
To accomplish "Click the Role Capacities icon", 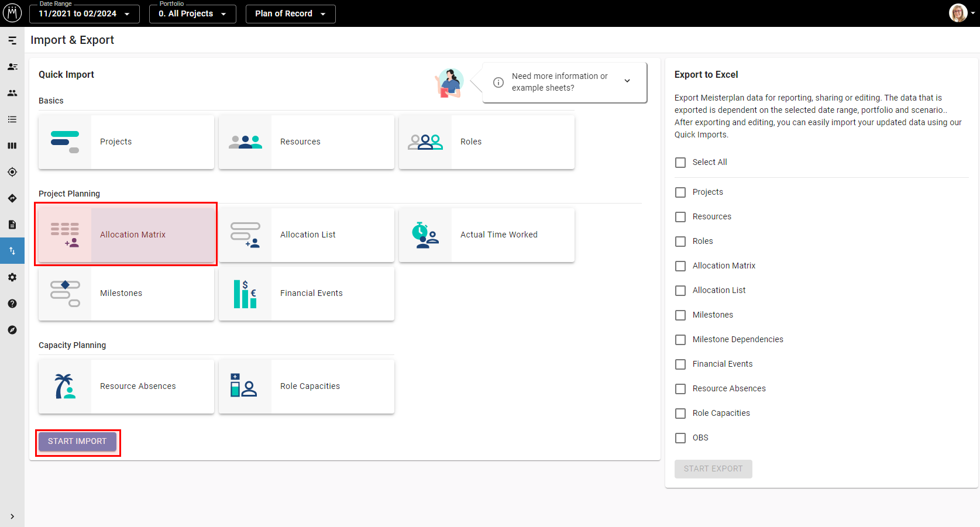I will click(x=244, y=386).
